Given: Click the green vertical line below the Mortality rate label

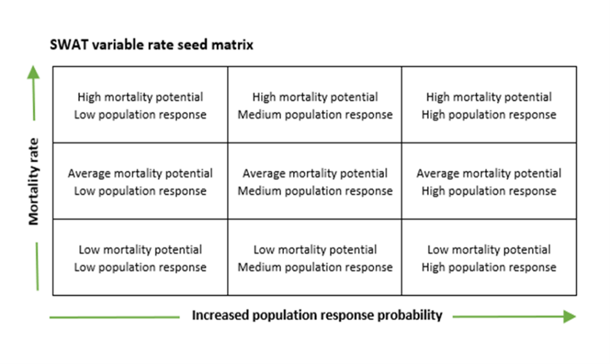Looking at the screenshot, I should pos(38,266).
